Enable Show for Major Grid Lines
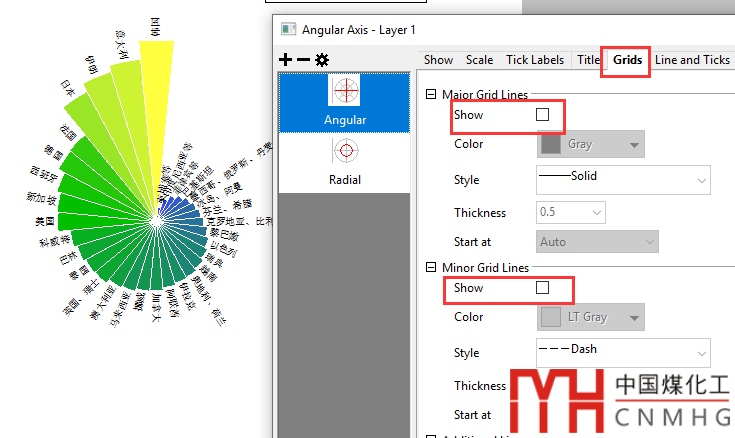The width and height of the screenshot is (735, 438). pyautogui.click(x=543, y=115)
